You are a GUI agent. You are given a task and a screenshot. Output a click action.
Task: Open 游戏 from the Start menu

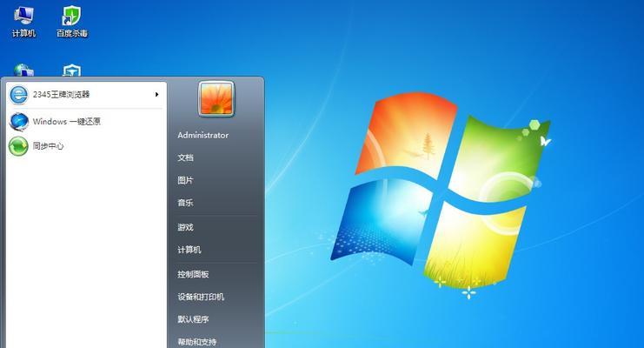186,227
